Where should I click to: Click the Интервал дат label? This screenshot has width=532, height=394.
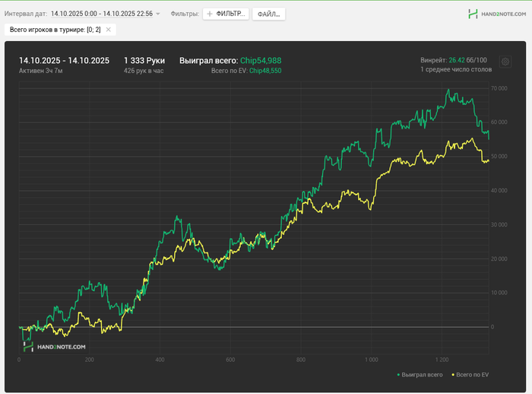(x=26, y=14)
